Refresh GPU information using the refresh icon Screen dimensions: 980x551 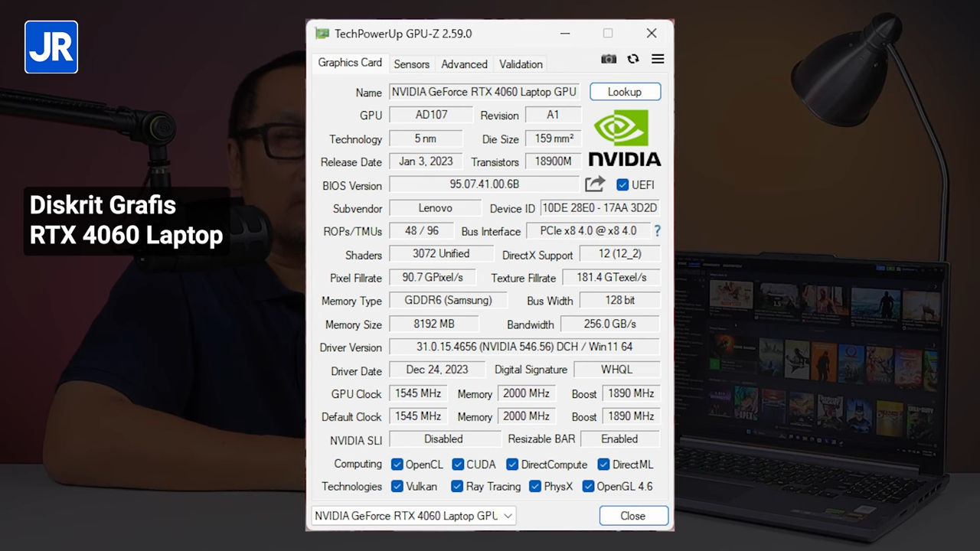[633, 59]
